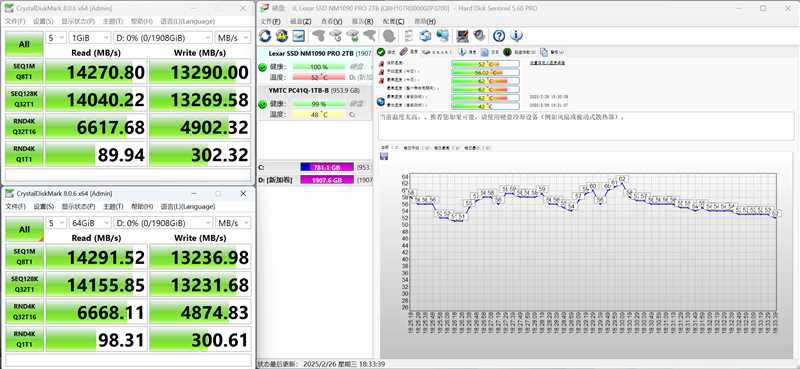Click the CrystalDiskMark title icon in 64GiB window
Viewport: 800px width, 369px height.
[x=10, y=193]
